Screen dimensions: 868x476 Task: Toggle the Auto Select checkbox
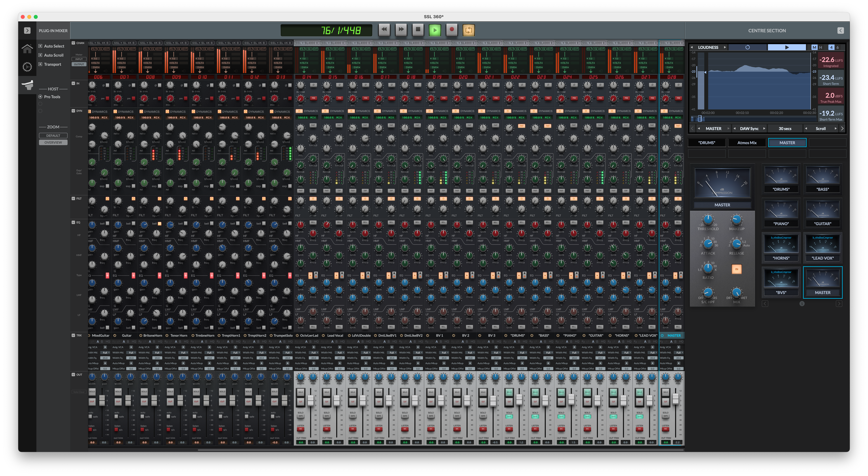click(40, 46)
